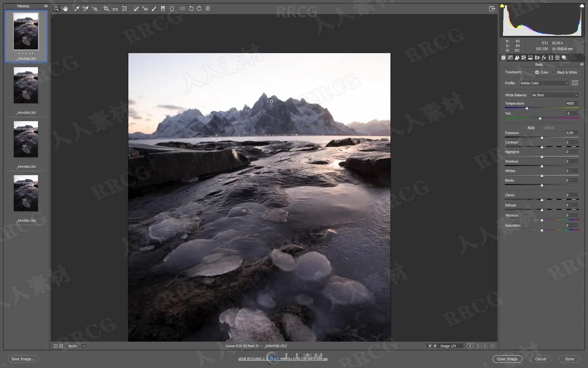Select the Adjustment Brush

pyautogui.click(x=154, y=9)
